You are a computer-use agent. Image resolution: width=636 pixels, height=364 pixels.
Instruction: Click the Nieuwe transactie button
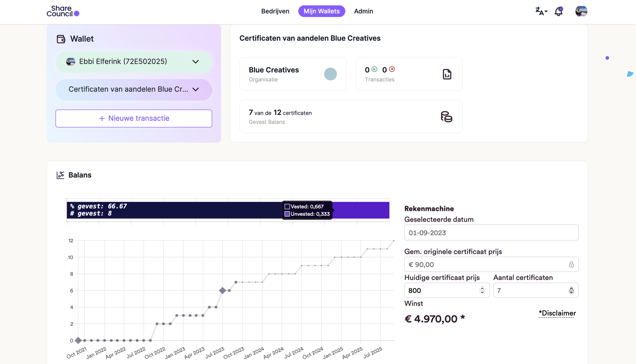tap(134, 118)
